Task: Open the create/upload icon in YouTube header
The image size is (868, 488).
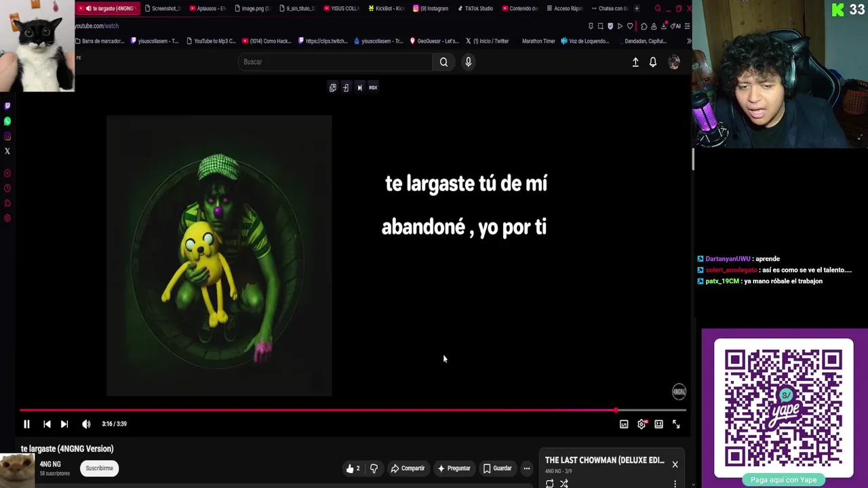Action: pyautogui.click(x=635, y=62)
